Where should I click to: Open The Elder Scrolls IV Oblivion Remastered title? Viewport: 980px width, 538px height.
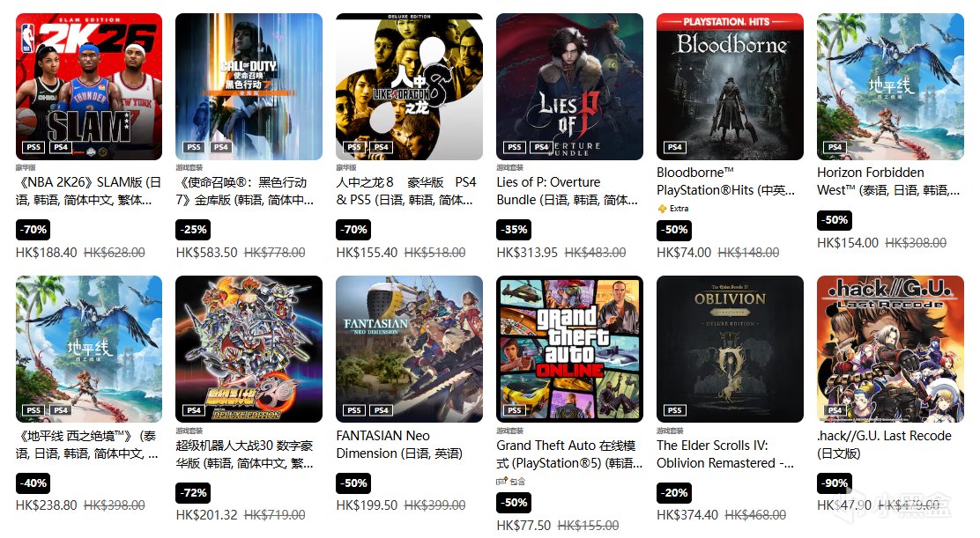(725, 454)
